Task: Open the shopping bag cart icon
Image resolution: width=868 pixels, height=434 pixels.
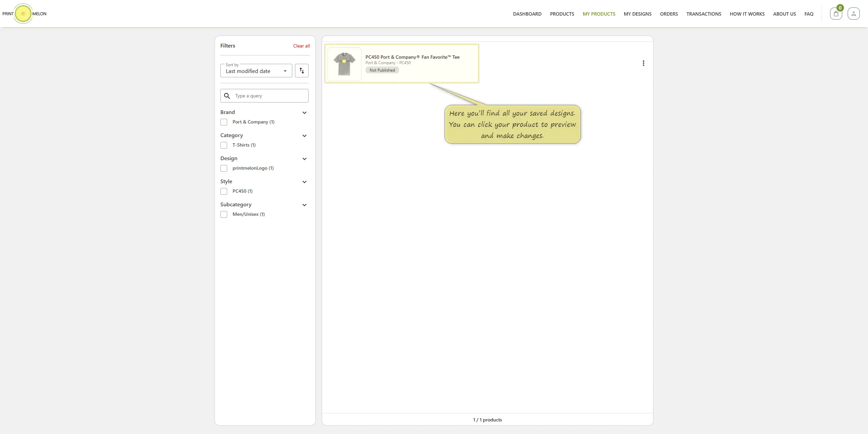Action: [836, 14]
